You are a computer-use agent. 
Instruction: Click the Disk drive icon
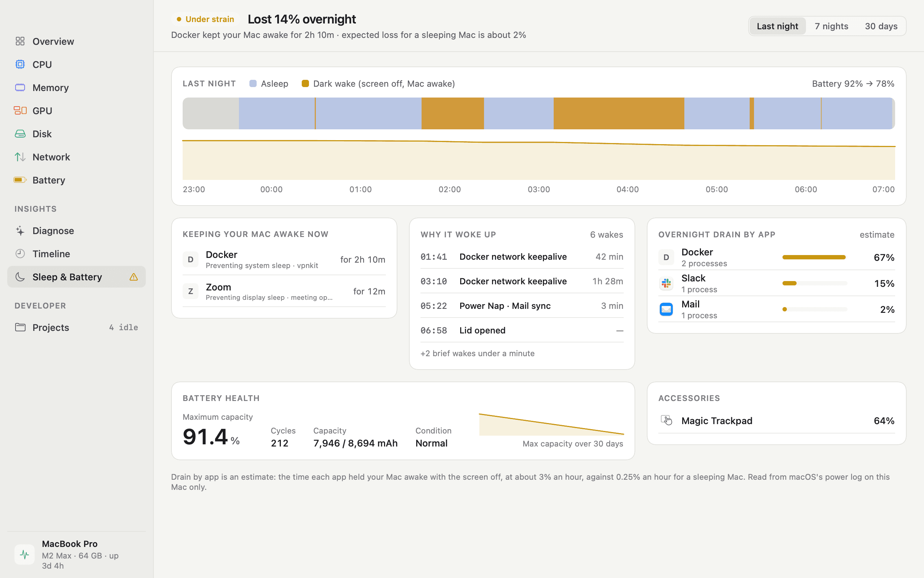[20, 134]
